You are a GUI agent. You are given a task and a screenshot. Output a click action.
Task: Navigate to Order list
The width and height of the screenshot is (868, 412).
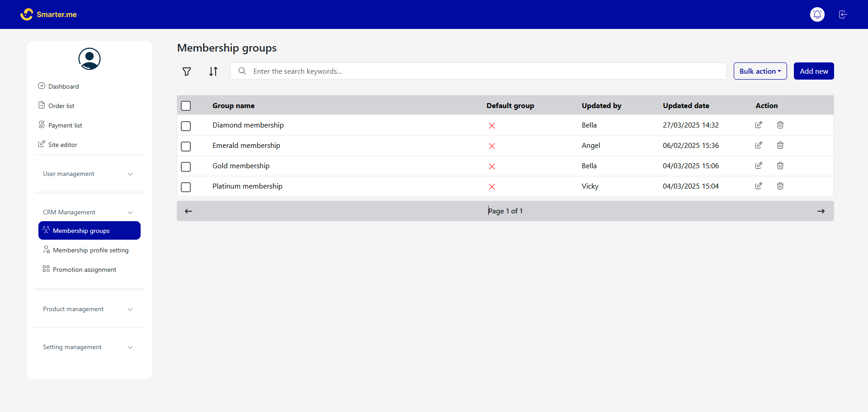61,106
